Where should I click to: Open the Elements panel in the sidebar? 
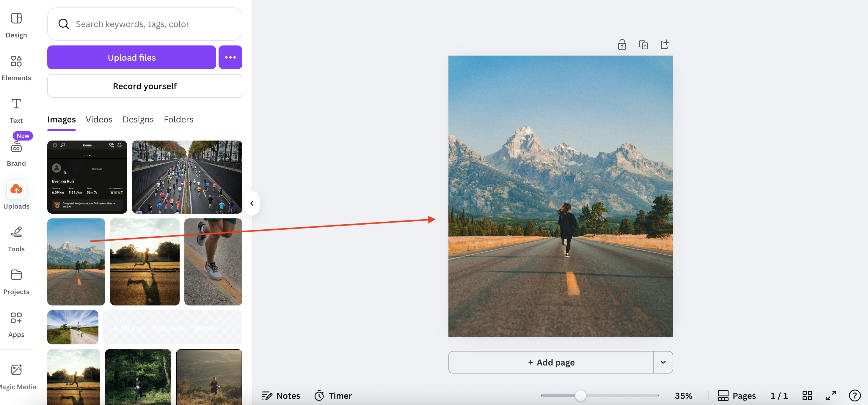(16, 68)
